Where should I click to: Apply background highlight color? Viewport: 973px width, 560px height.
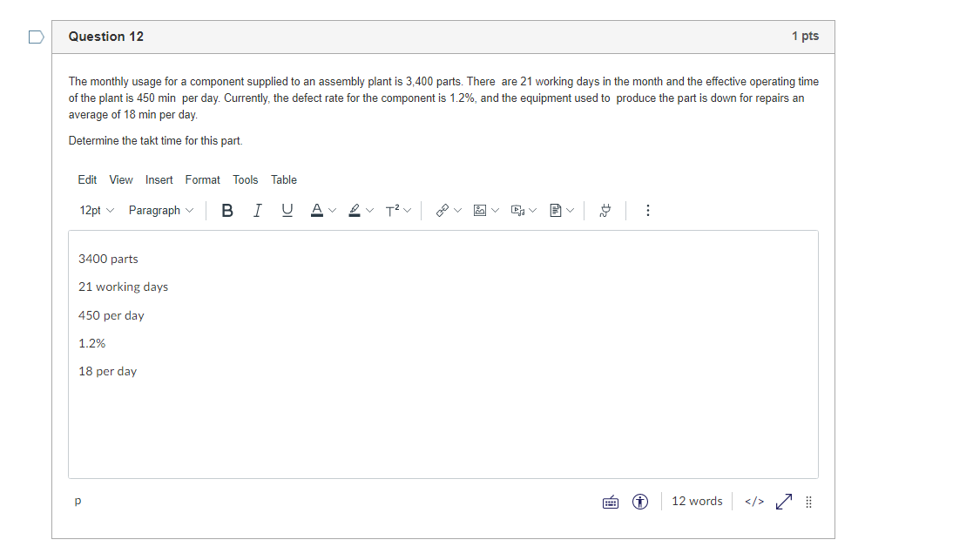coord(355,210)
